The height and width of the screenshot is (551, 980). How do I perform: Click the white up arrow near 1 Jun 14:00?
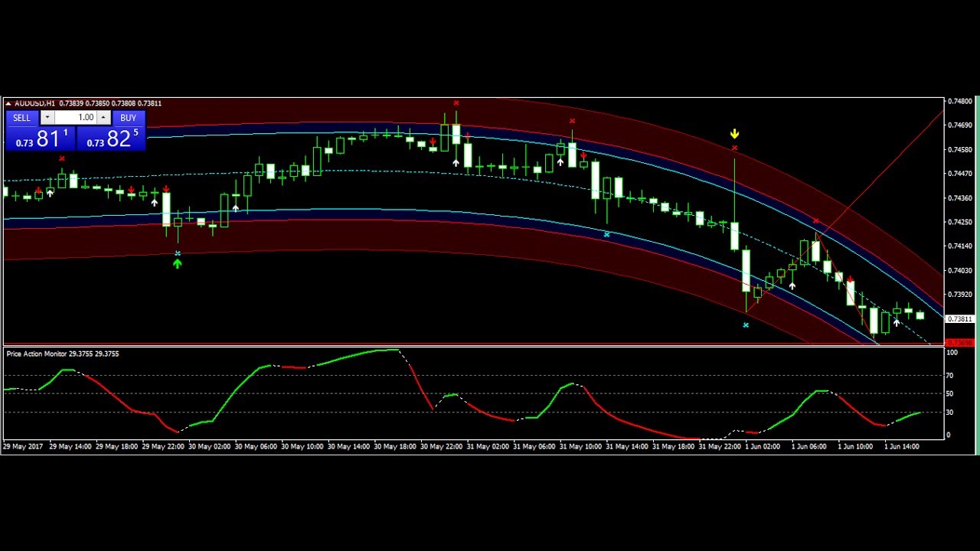[897, 322]
